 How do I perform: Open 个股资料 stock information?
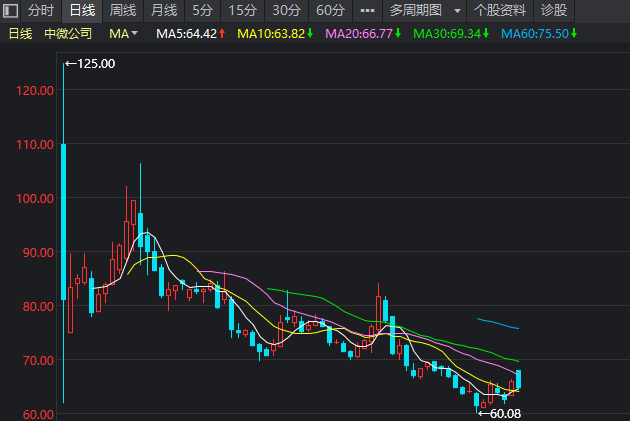500,10
